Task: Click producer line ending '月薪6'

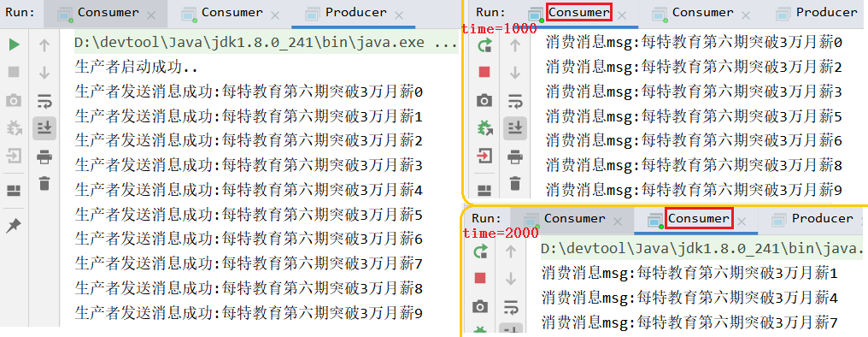Action: [249, 239]
